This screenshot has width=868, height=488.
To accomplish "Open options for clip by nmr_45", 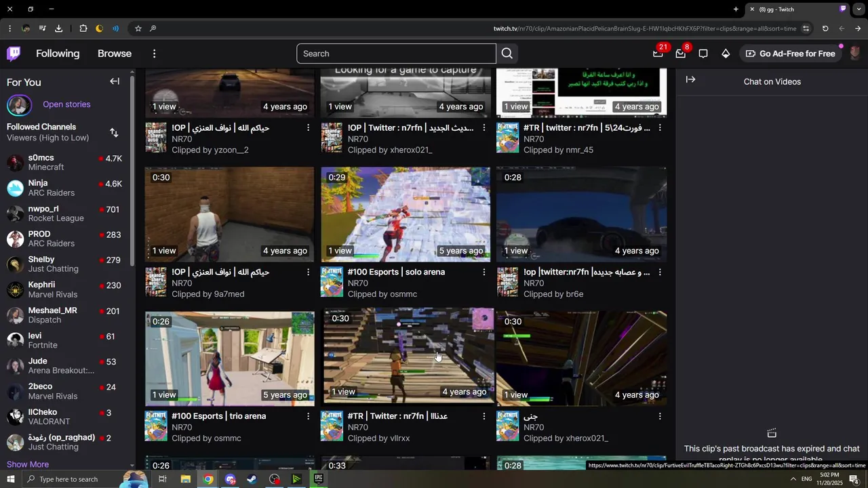I will [660, 127].
